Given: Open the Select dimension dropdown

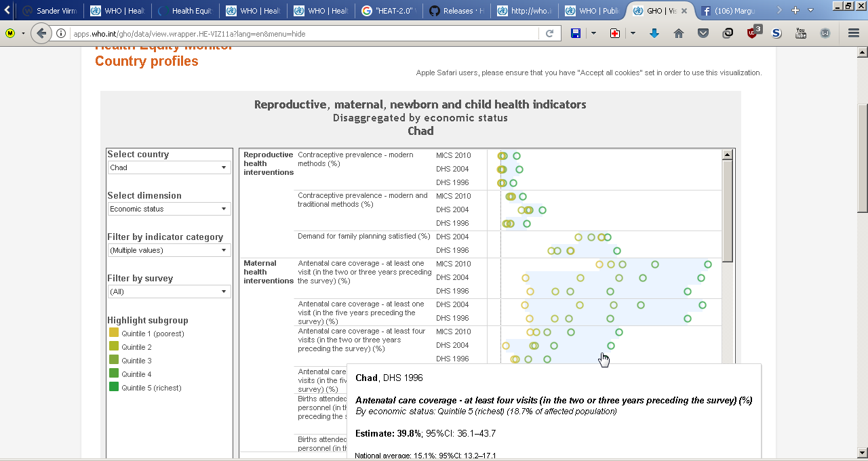Looking at the screenshot, I should point(169,209).
